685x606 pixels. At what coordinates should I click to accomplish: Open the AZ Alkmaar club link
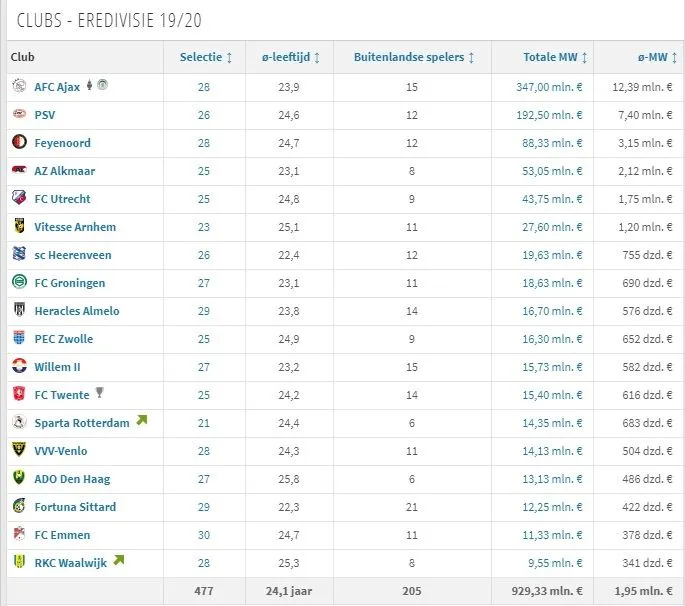point(65,171)
